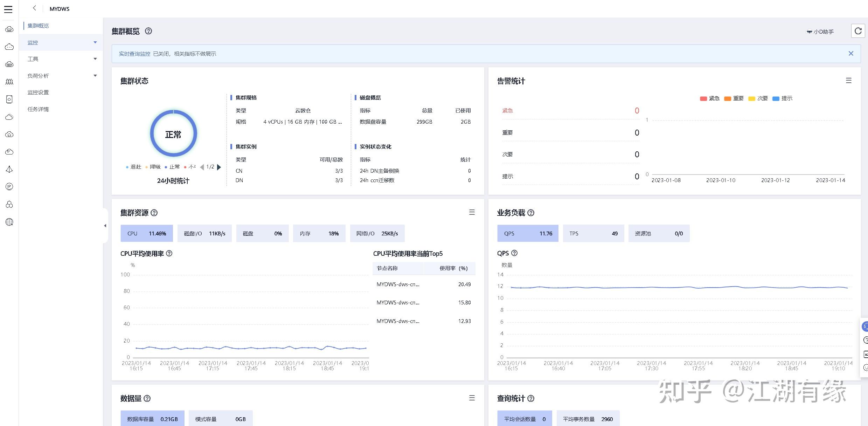
Task: Open the hamburger main menu
Action: [8, 9]
